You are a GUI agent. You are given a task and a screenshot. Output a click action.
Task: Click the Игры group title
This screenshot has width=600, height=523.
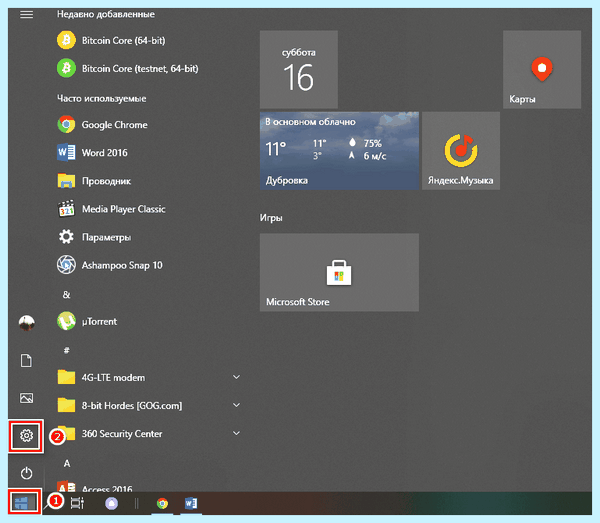point(271,218)
